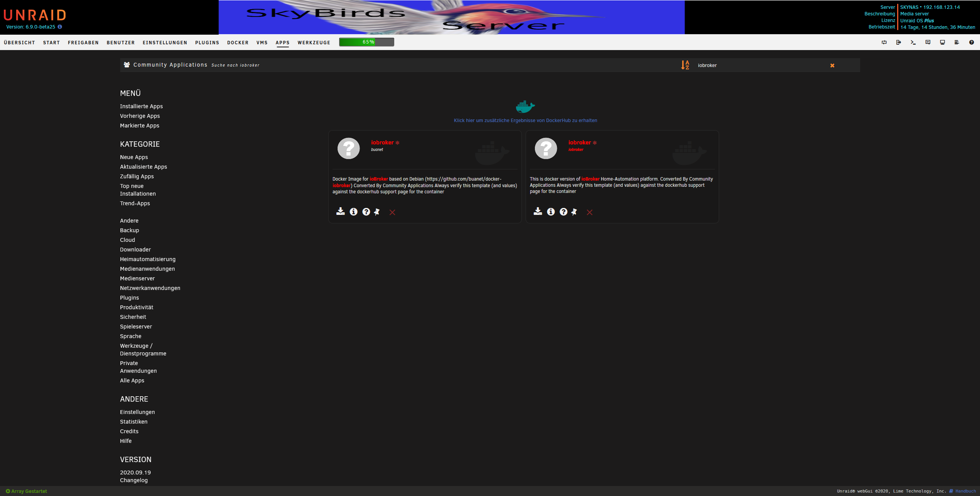The height and width of the screenshot is (496, 980).
Task: Select the Apps tab
Action: point(282,43)
